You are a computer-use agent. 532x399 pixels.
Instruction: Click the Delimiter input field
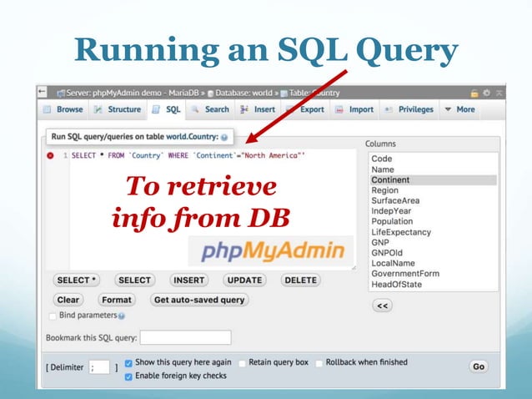tap(99, 367)
